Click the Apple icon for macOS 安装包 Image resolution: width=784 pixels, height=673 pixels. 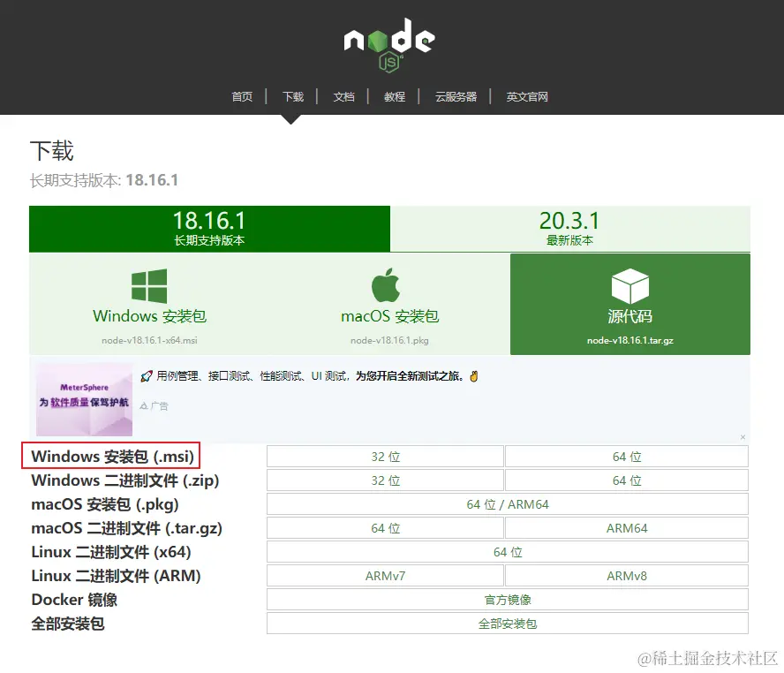[x=385, y=284]
